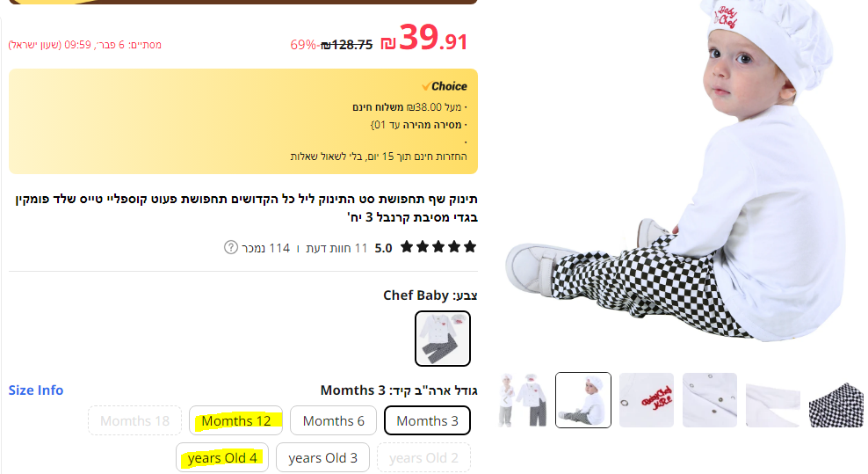Show the checkered pants fabric thumbnail
Image resolution: width=868 pixels, height=474 pixels.
pos(836,400)
